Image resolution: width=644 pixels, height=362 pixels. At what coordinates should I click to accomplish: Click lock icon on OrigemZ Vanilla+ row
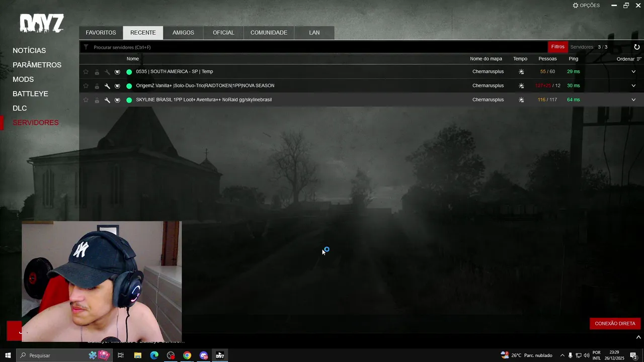click(97, 86)
